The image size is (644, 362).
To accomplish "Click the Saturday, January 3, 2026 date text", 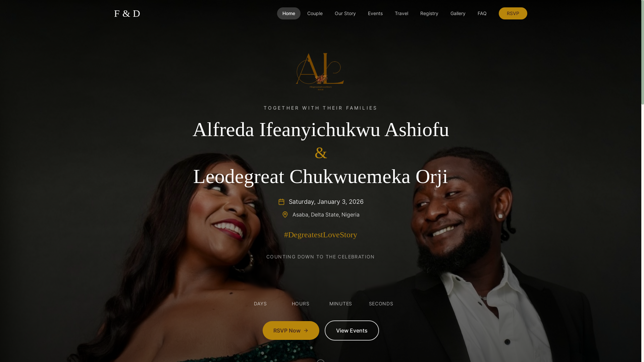I will pos(326,202).
